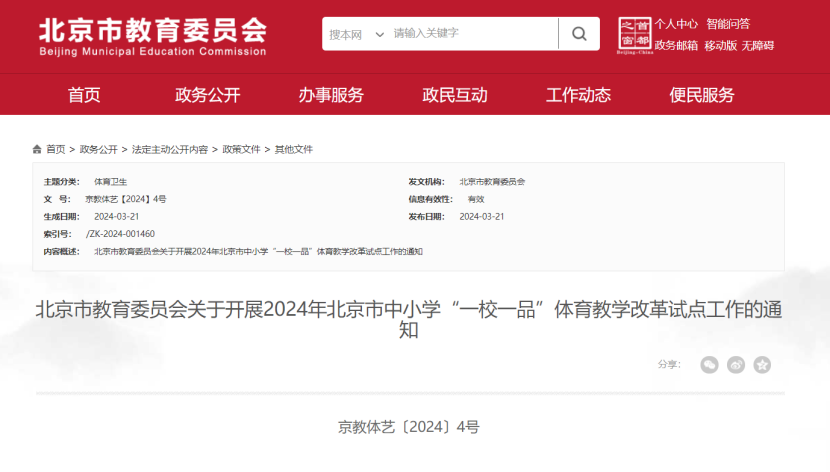Open the 政务公开 navigation menu
Image resolution: width=830 pixels, height=472 pixels.
pos(208,95)
